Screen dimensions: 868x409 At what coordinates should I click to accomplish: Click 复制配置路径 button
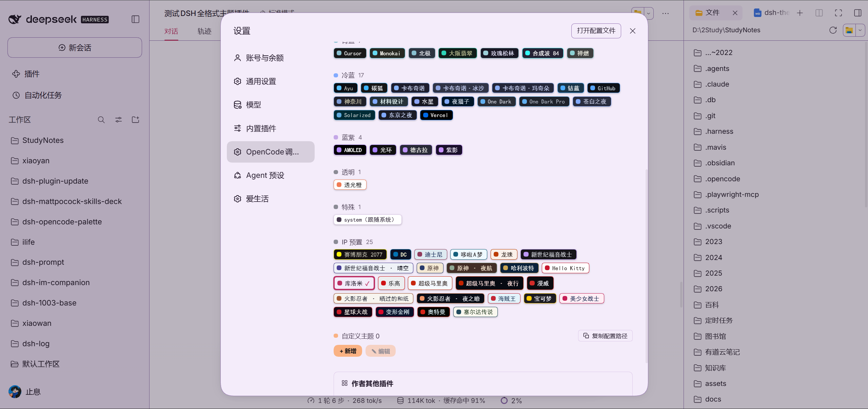coord(605,336)
